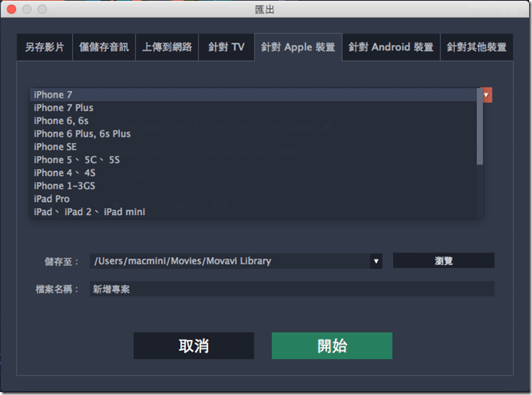Viewport: 532px width, 395px height.
Task: Pick iPhone 6, 6s from list
Action: click(x=254, y=120)
